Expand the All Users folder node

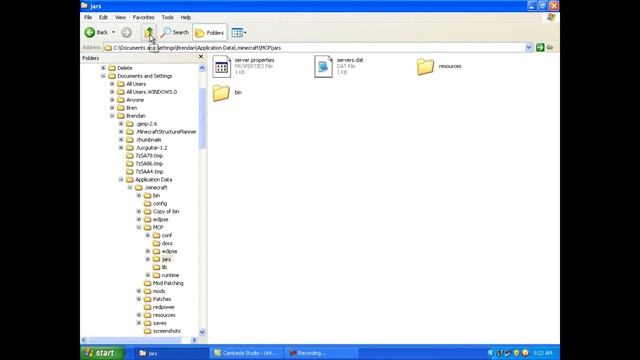[x=112, y=84]
